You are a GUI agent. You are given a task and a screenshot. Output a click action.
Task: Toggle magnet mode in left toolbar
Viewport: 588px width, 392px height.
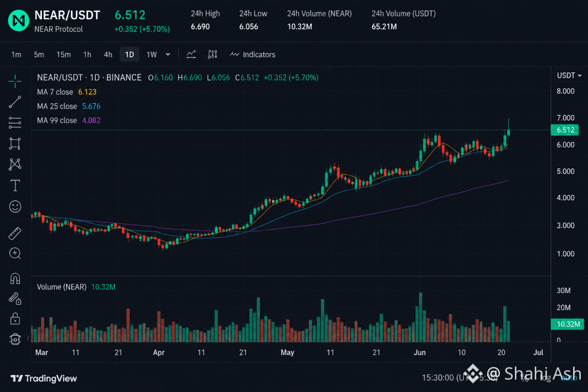tap(15, 278)
